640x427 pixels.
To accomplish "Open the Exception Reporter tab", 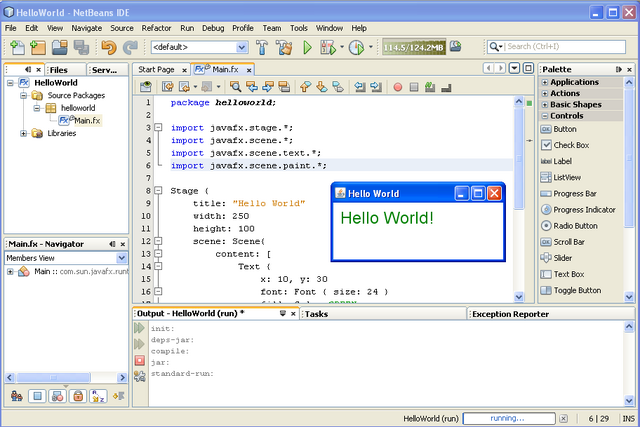I will pos(510,314).
